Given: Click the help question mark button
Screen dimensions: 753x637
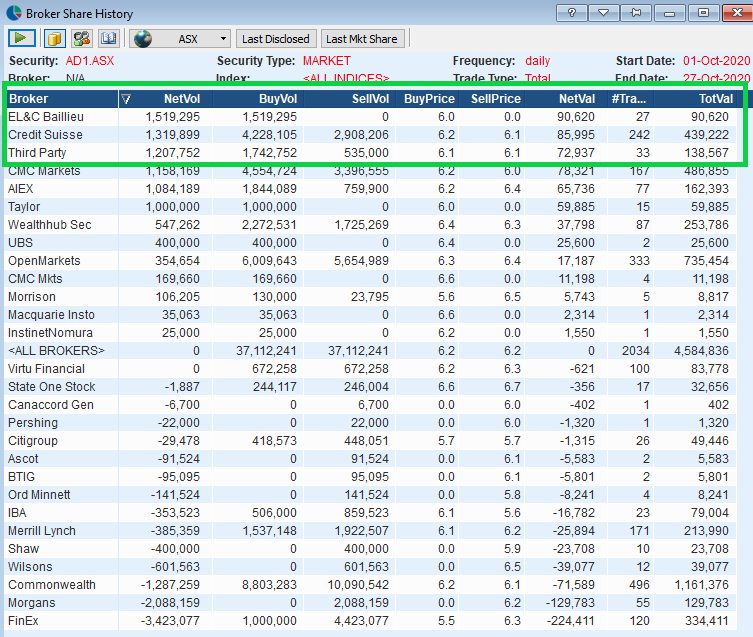Looking at the screenshot, I should (x=571, y=13).
